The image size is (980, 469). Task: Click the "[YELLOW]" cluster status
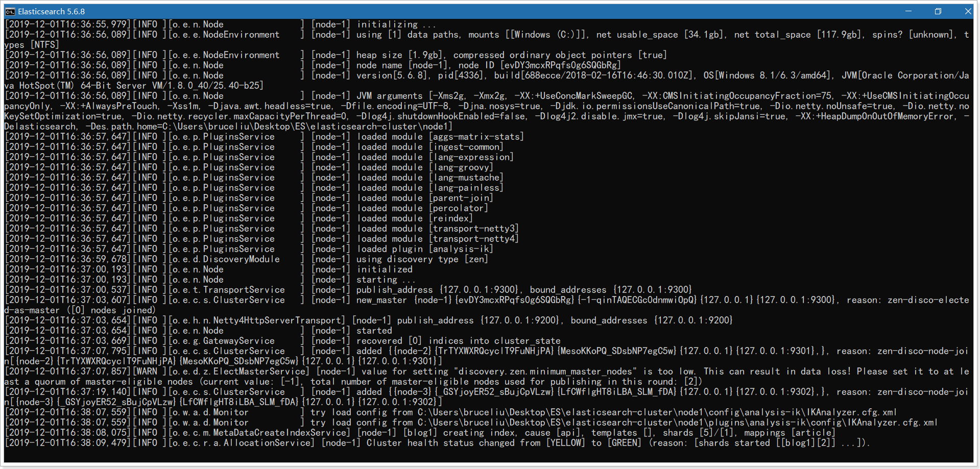pyautogui.click(x=565, y=443)
